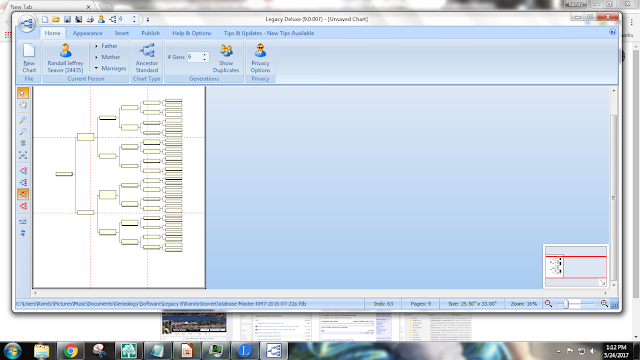Click Ancestor Standard chart type button
This screenshot has height=360, width=640.
point(147,58)
